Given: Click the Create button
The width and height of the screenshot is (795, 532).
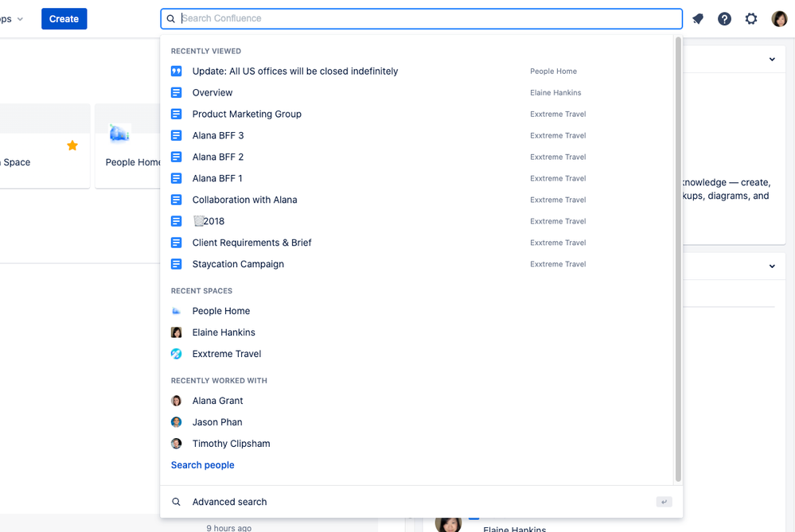Looking at the screenshot, I should 64,18.
